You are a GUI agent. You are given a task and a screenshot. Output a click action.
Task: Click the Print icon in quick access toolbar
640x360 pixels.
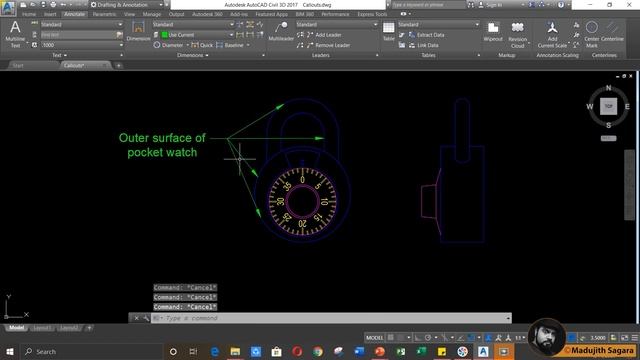pyautogui.click(x=53, y=4)
